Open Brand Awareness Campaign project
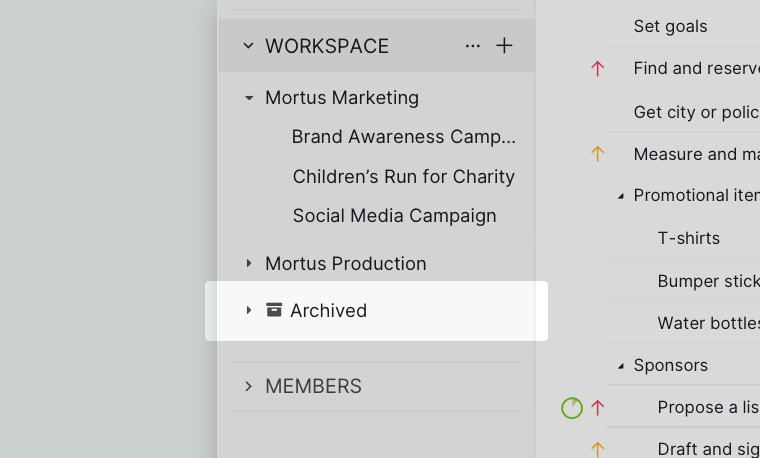Viewport: 760px width, 458px height. [x=404, y=137]
